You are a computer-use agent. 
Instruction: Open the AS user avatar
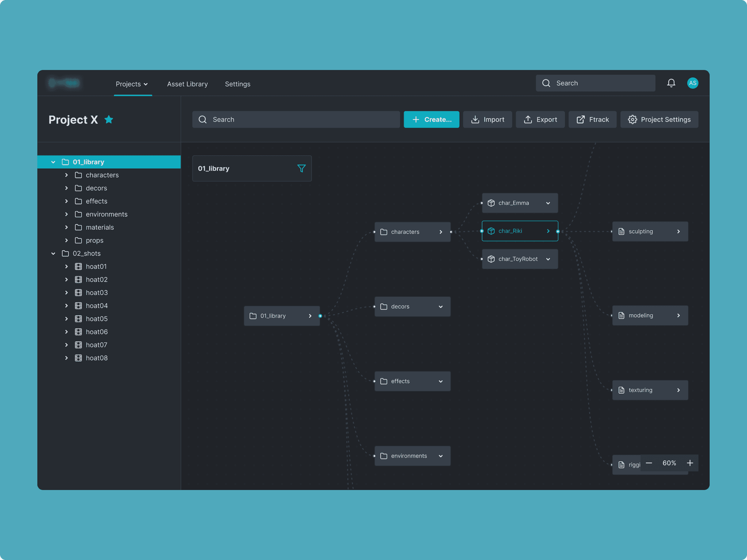point(692,83)
